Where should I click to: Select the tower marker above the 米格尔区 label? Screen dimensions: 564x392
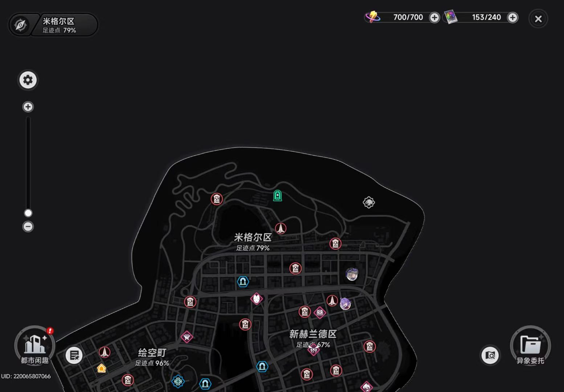pyautogui.click(x=281, y=228)
